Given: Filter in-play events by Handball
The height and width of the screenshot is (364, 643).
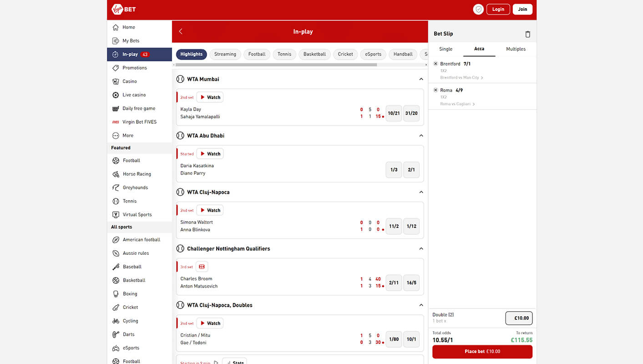Looking at the screenshot, I should pyautogui.click(x=403, y=55).
